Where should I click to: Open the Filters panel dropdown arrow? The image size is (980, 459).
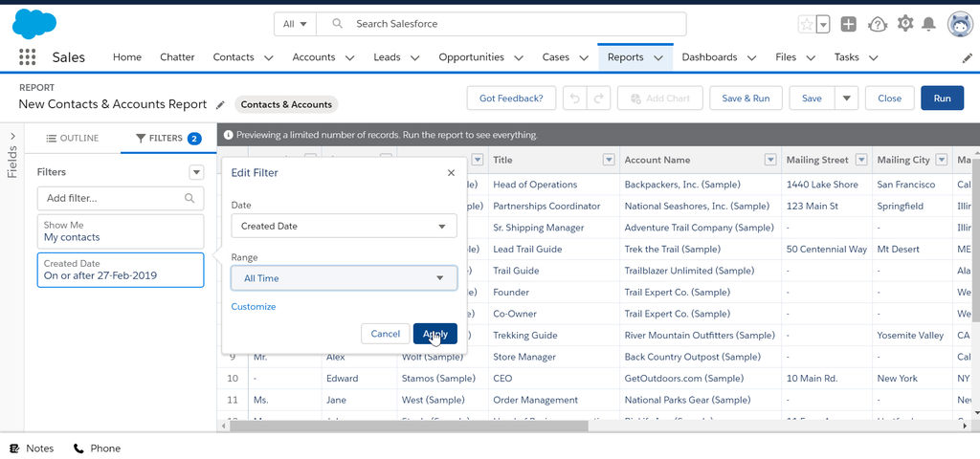coord(196,172)
